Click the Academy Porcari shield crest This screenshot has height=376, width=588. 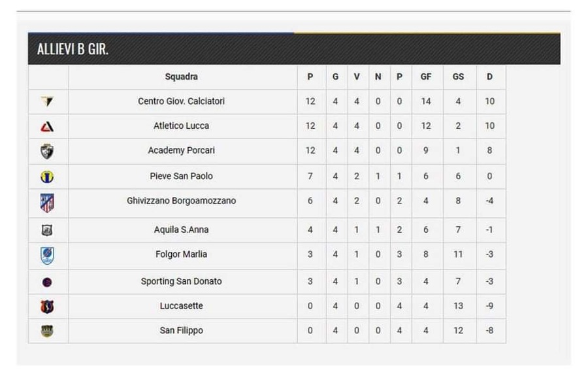coord(47,151)
